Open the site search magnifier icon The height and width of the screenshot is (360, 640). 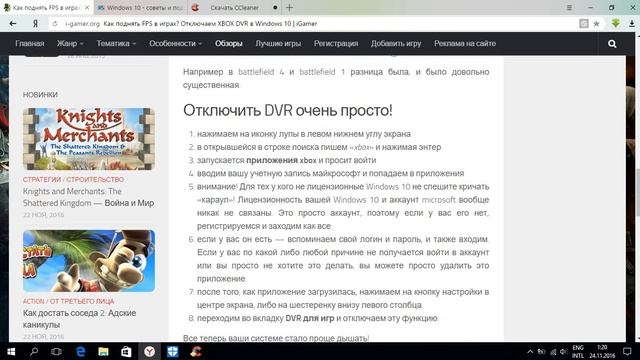click(x=612, y=44)
